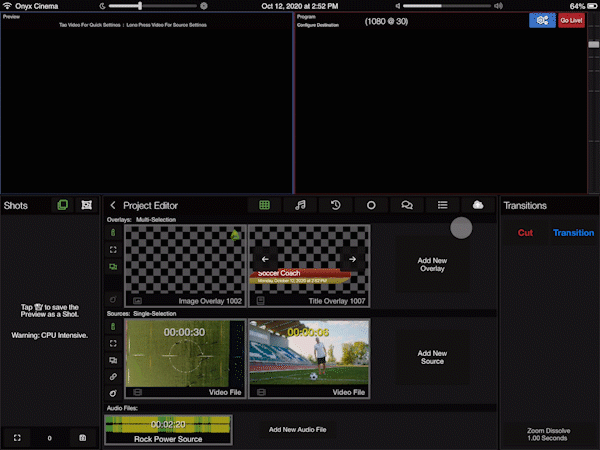Click the record circle icon in the editor toolbar
Image resolution: width=600 pixels, height=450 pixels.
(371, 205)
